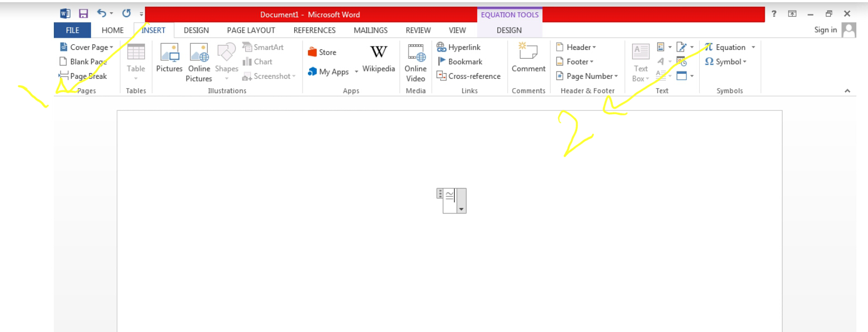Add a new Comment

click(x=528, y=58)
